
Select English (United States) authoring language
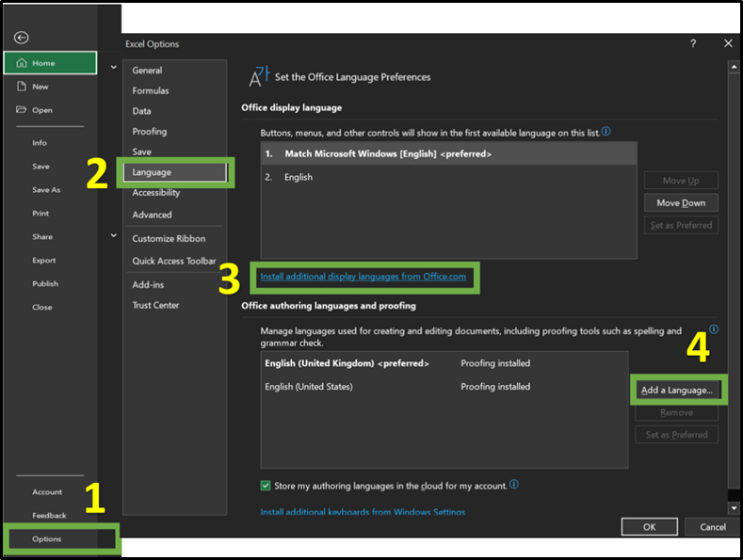coord(444,387)
